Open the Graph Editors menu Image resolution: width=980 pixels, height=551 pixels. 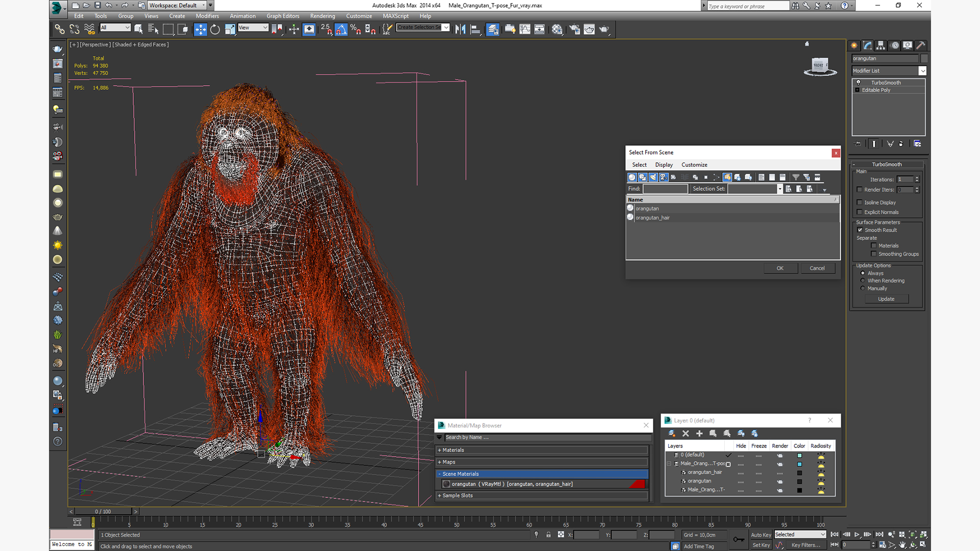coord(283,16)
